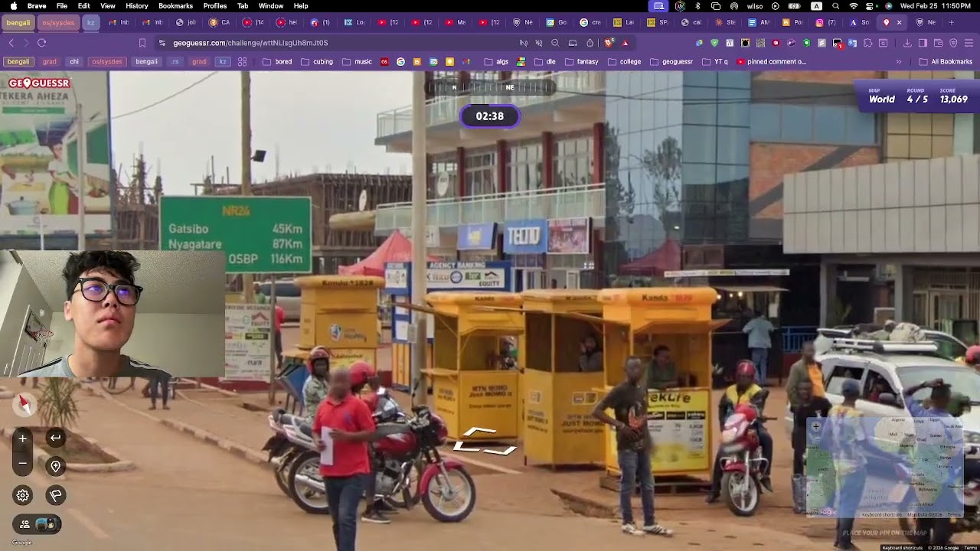Open the tab groups grid icon
Image resolution: width=980 pixels, height=551 pixels.
tap(243, 61)
